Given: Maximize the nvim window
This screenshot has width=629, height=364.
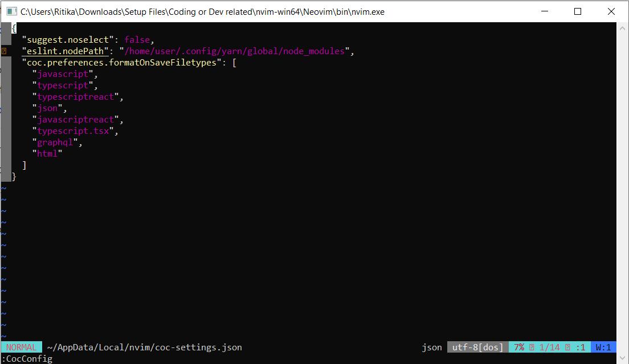Looking at the screenshot, I should click(578, 11).
